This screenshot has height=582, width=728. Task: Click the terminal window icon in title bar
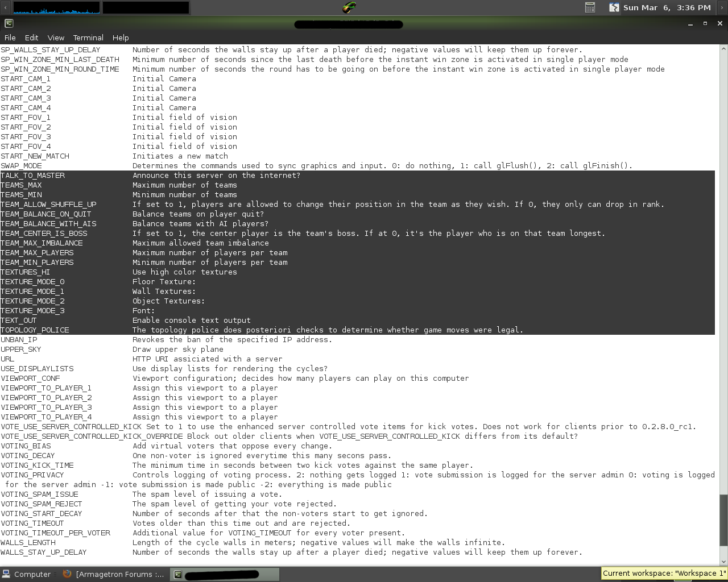tap(9, 23)
